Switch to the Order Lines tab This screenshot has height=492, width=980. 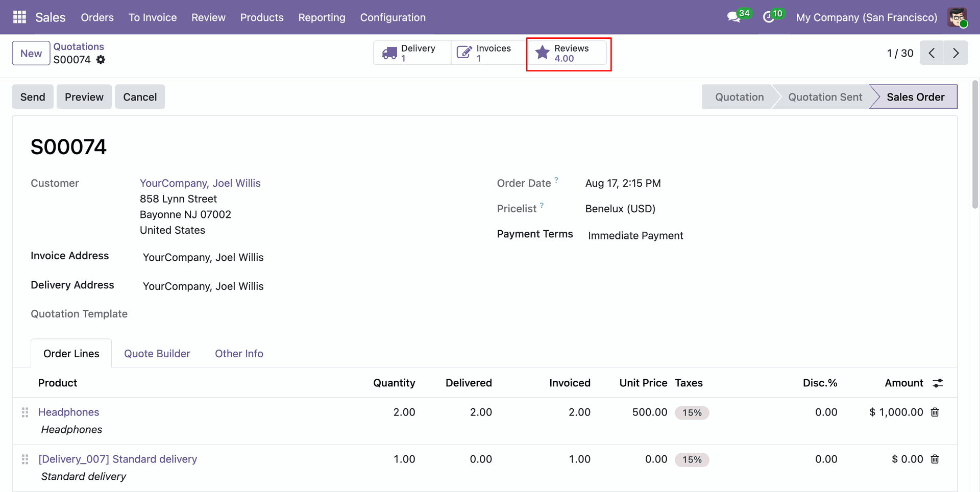tap(71, 354)
